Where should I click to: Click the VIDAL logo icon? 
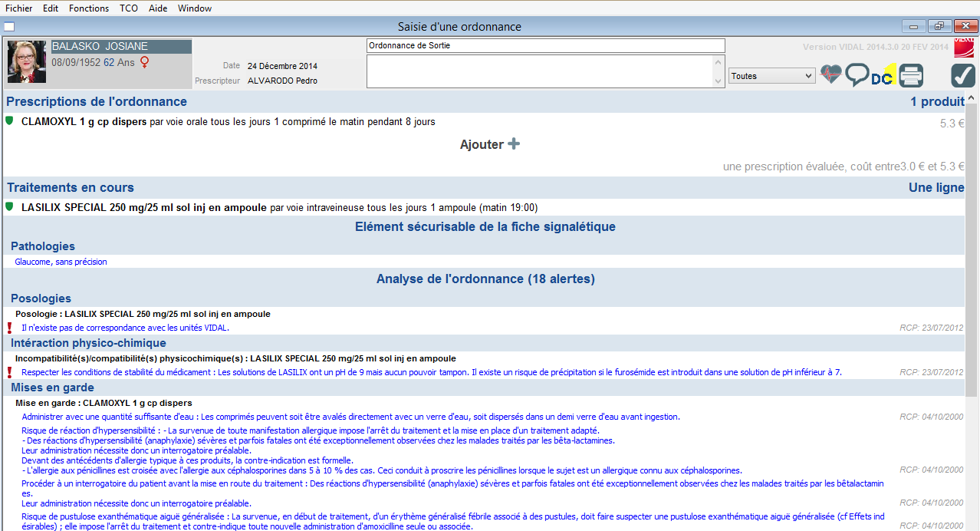[964, 48]
